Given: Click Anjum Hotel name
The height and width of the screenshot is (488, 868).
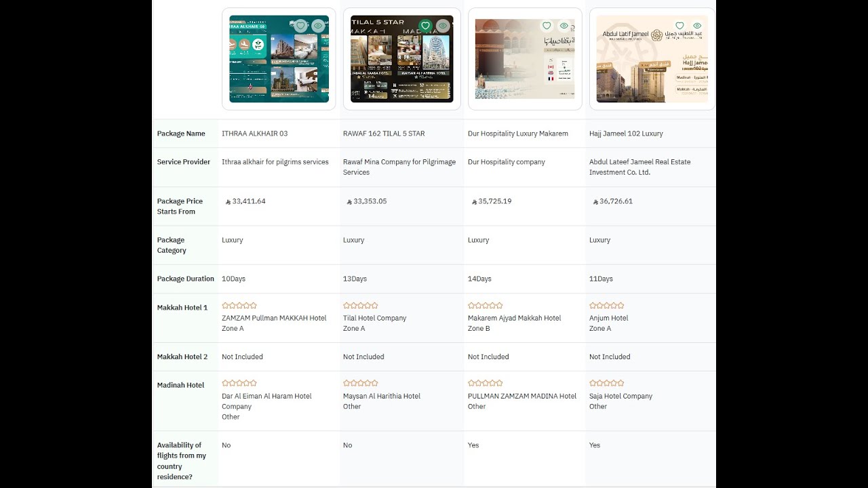Looking at the screenshot, I should pyautogui.click(x=608, y=318).
